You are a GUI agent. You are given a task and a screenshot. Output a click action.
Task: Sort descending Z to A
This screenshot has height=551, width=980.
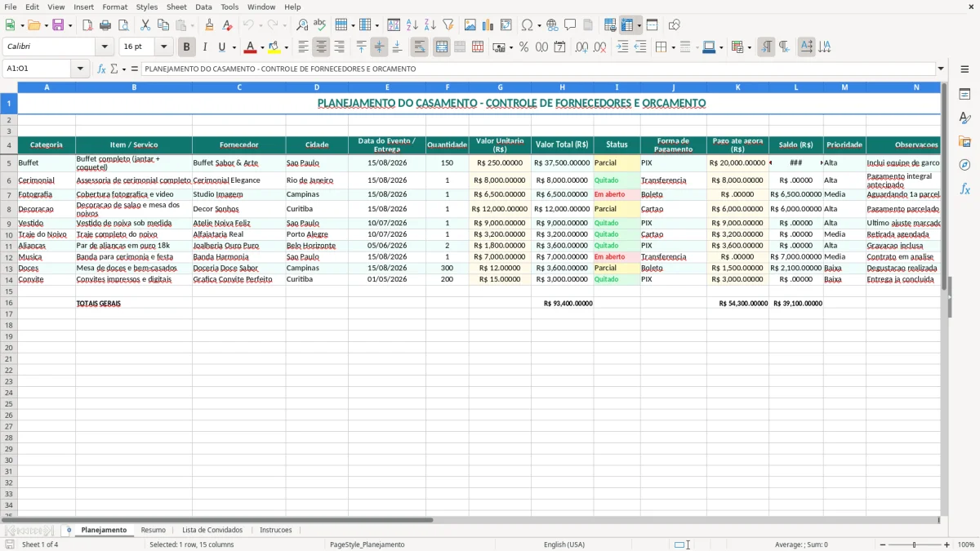pyautogui.click(x=430, y=25)
